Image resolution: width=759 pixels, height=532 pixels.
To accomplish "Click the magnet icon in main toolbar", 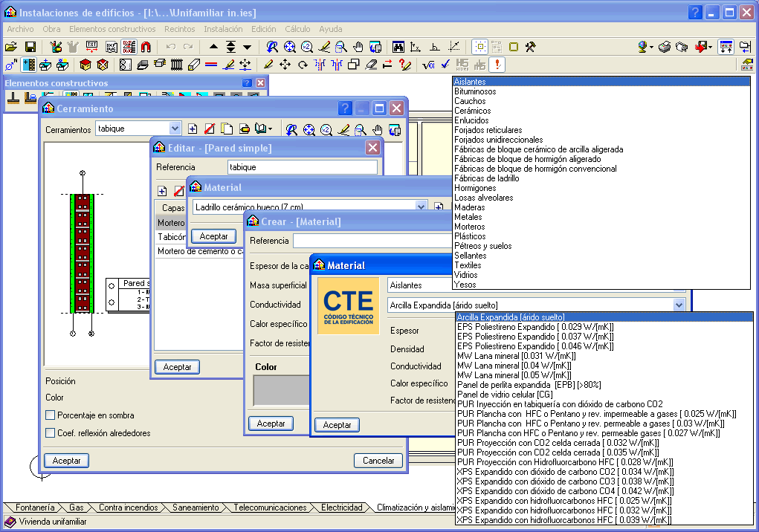I will pos(146,47).
